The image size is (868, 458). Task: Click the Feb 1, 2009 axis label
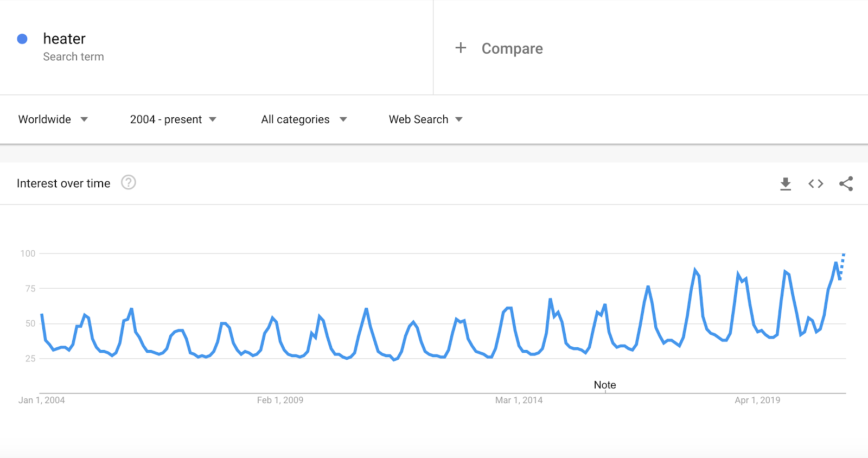coord(280,400)
